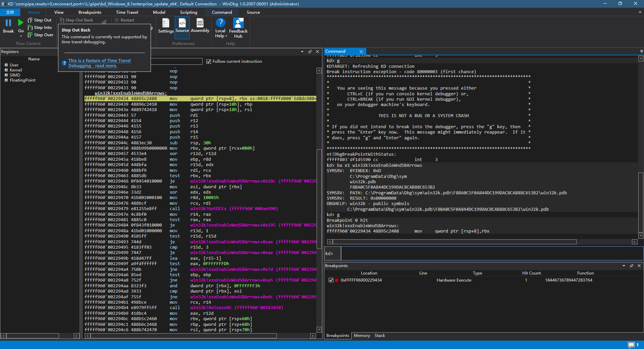Viewport: 644px width, 349px height.
Task: Switch to the Stack bottom tab
Action: 380,336
